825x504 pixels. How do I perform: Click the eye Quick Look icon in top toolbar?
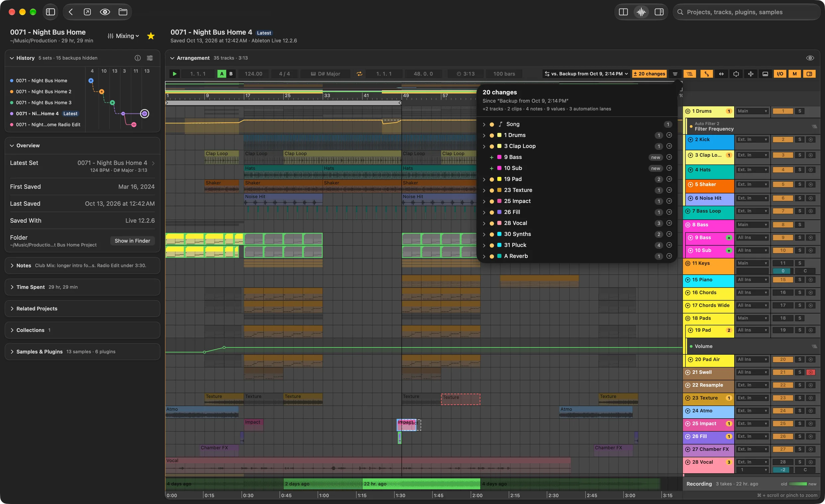[x=105, y=12]
